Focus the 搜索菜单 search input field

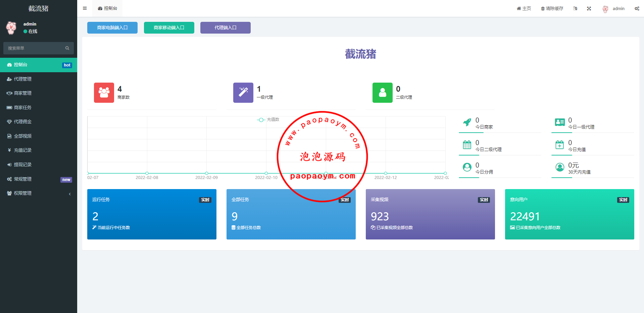click(x=34, y=48)
